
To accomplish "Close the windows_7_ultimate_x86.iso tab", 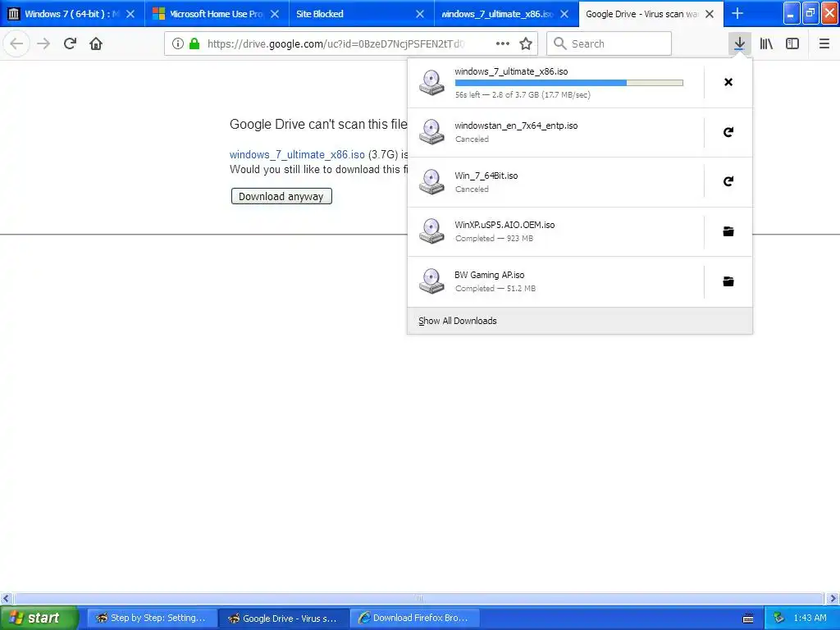I will 564,14.
